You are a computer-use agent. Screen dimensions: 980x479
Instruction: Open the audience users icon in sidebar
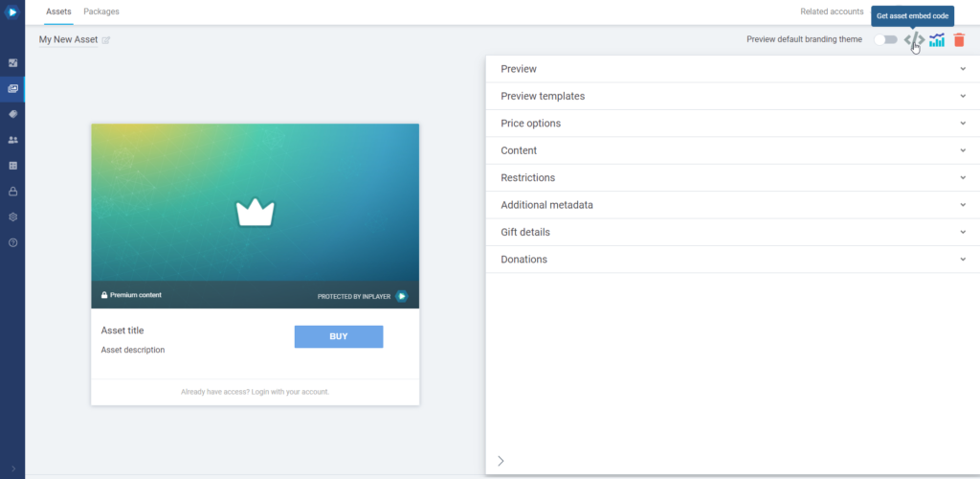click(x=12, y=140)
